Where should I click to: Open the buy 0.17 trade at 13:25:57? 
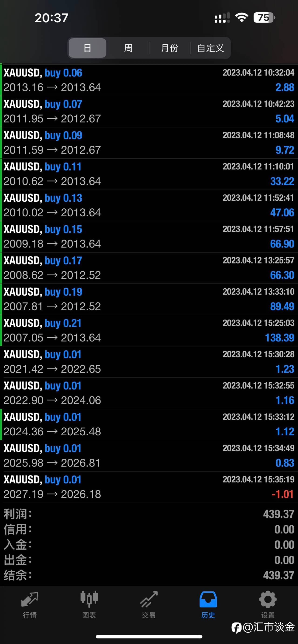point(149,268)
